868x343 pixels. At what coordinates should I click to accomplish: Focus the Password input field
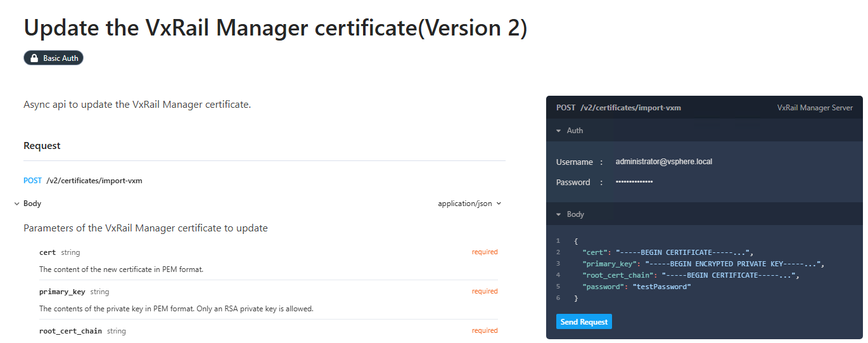tap(634, 182)
